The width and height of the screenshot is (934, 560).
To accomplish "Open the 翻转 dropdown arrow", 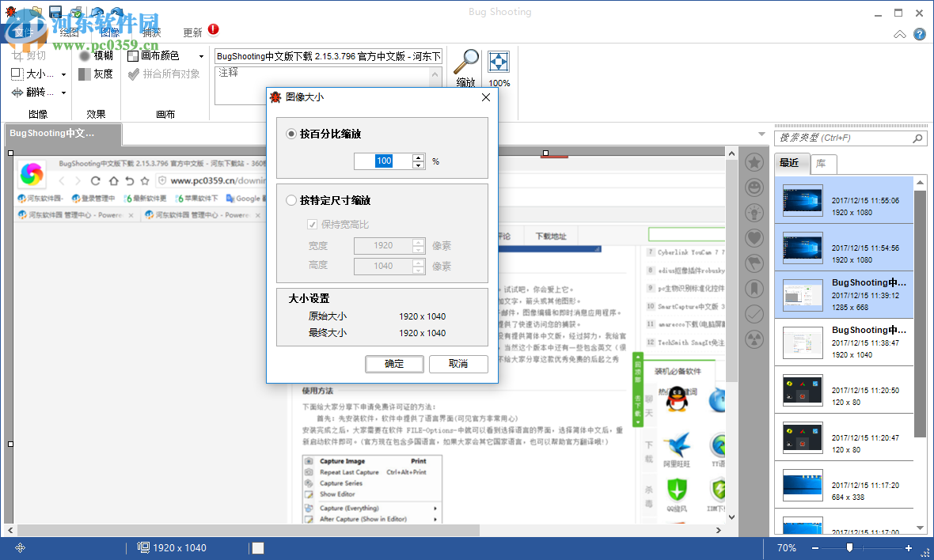I will point(63,93).
